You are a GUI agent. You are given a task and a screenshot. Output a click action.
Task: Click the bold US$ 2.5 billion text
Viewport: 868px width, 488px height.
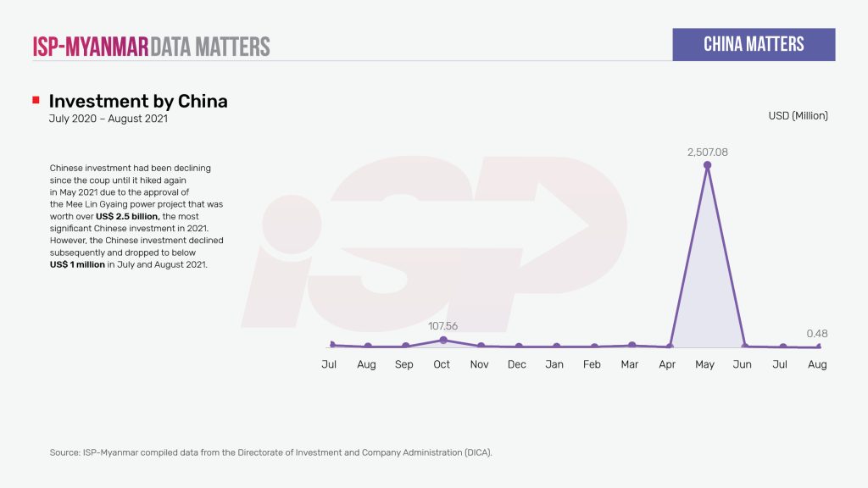tap(127, 217)
